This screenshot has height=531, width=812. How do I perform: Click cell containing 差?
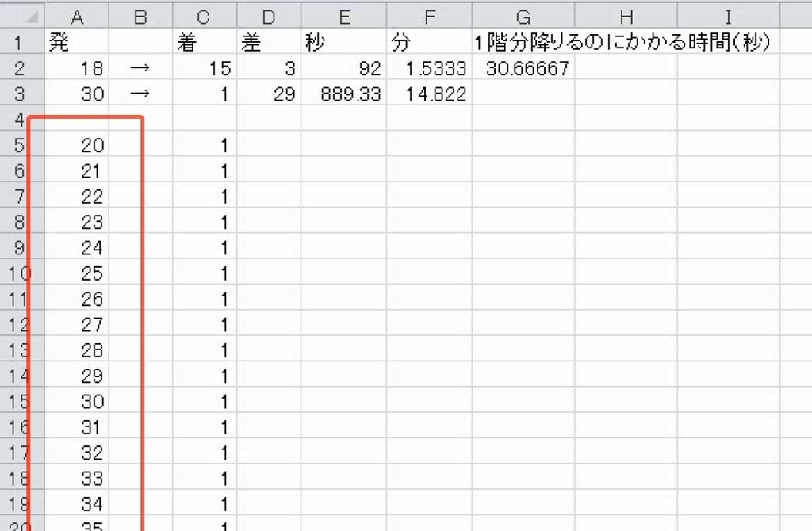coord(269,41)
